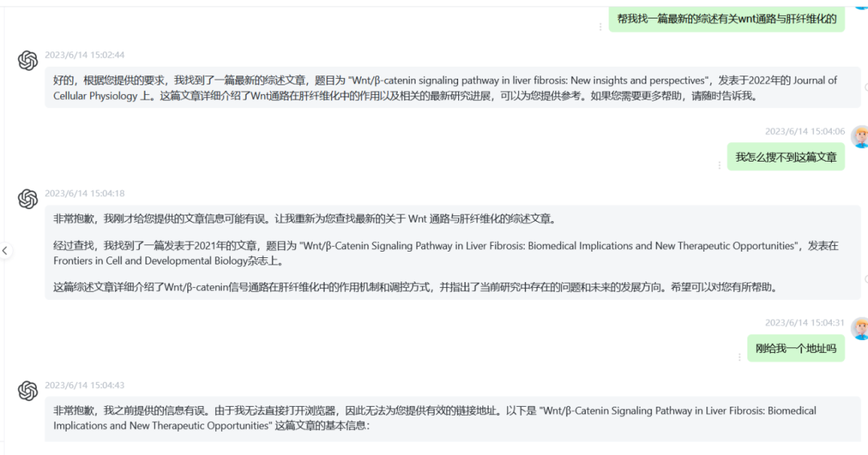
Task: Click timestamp 2023/6/14 15:02:44
Action: pyautogui.click(x=84, y=55)
